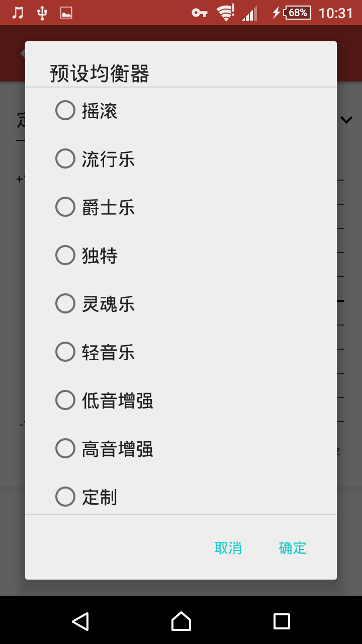Confirm with the 确定 button
The height and width of the screenshot is (644, 362).
pyautogui.click(x=293, y=548)
